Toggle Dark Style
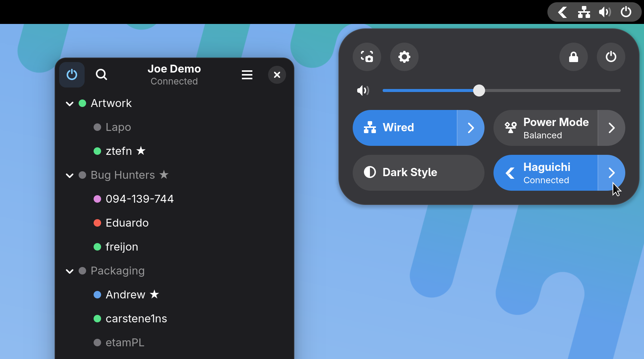 tap(419, 173)
